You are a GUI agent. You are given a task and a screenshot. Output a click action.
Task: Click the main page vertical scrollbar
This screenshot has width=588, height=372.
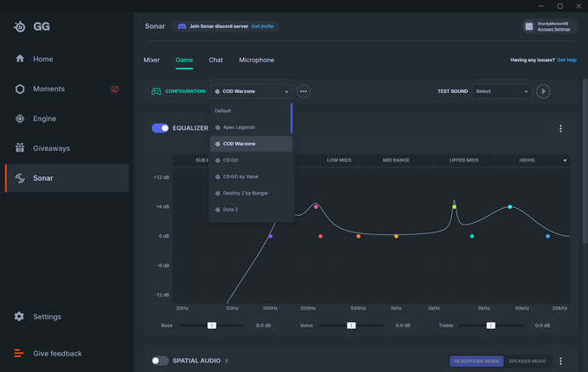585,161
